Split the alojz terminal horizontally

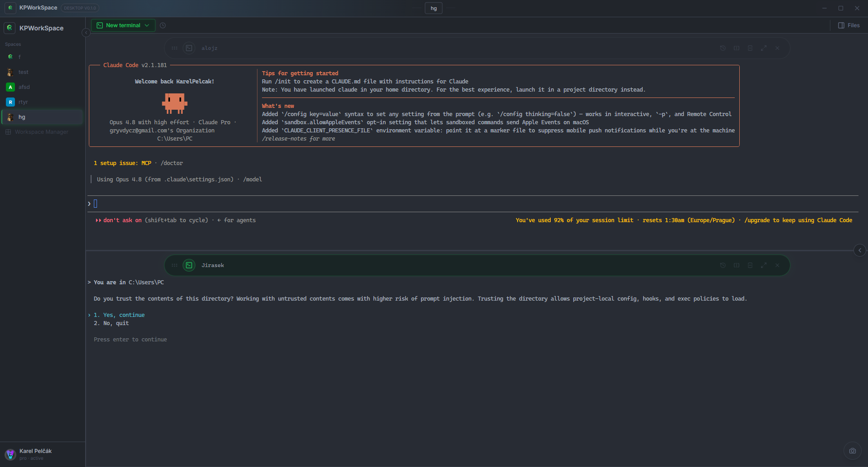(750, 48)
